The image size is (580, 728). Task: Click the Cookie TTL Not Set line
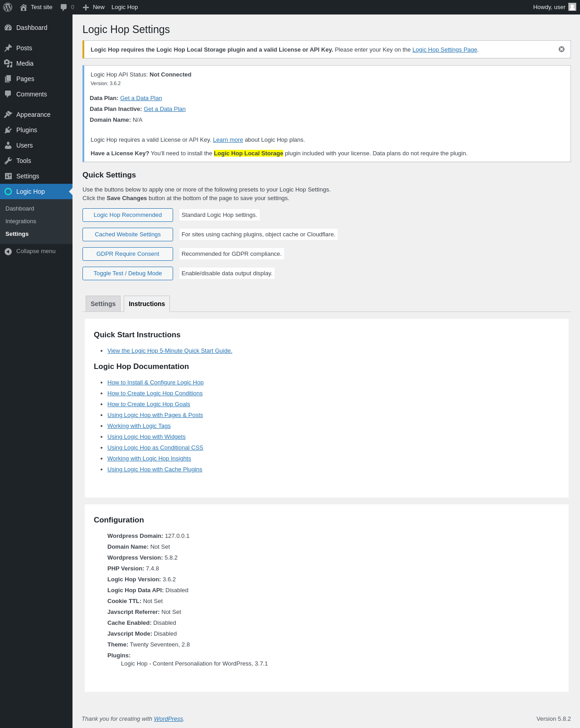(x=135, y=601)
